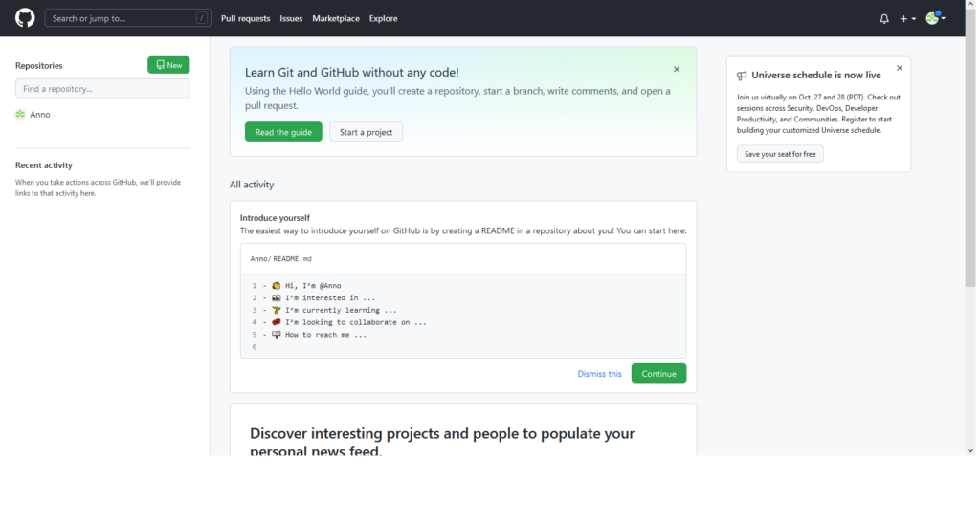Click the Anno repository avatar icon

[20, 115]
